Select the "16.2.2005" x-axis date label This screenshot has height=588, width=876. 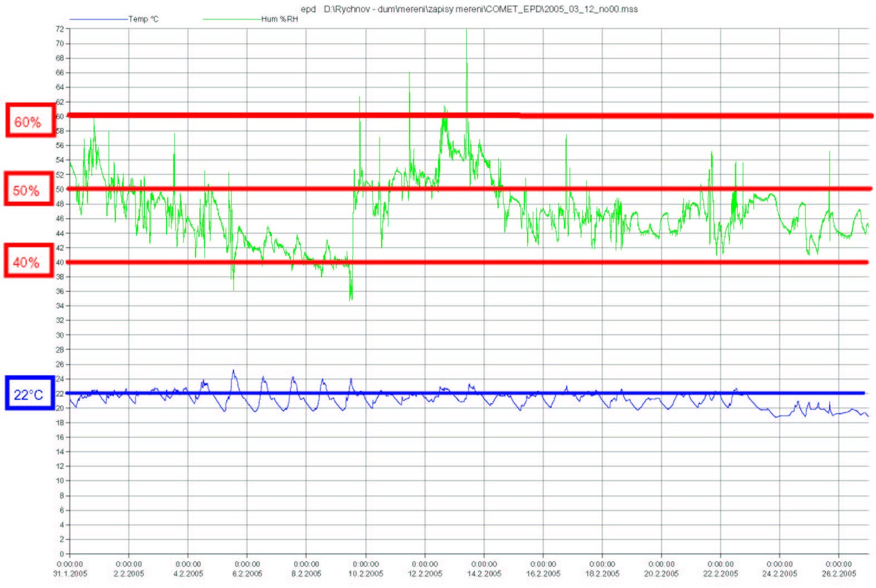tap(543, 574)
